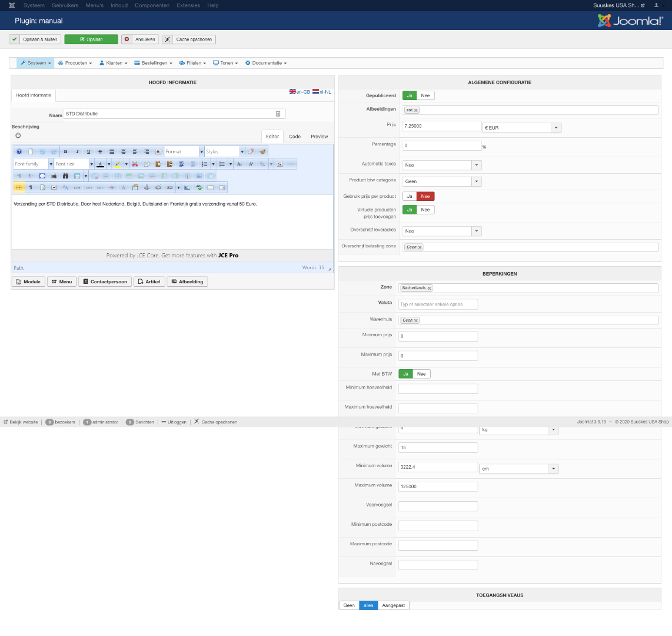
Task: Toggle bold formatting in the editor toolbar
Action: point(65,152)
